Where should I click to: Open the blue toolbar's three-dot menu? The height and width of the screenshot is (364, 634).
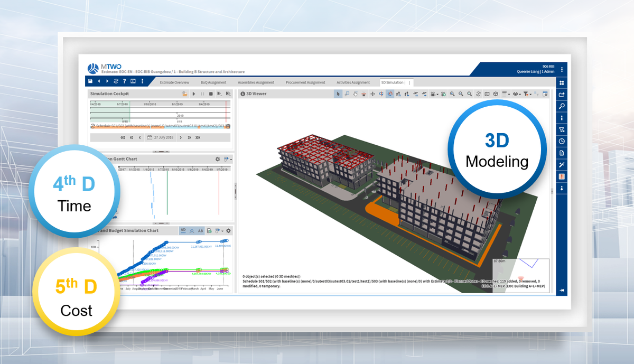point(142,81)
